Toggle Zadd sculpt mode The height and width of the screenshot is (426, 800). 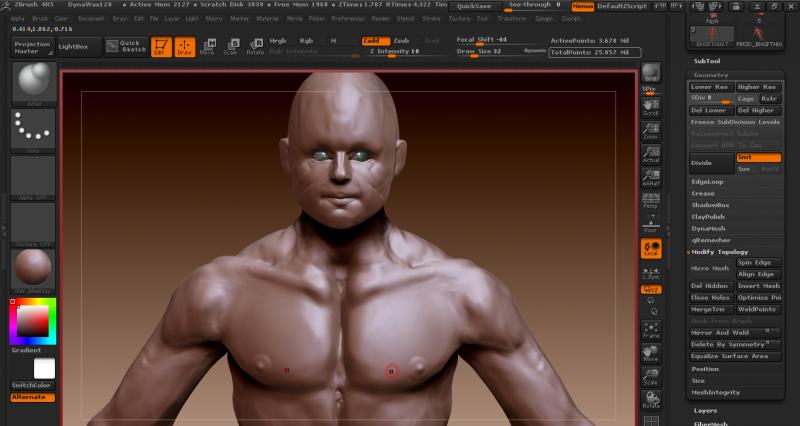point(376,41)
